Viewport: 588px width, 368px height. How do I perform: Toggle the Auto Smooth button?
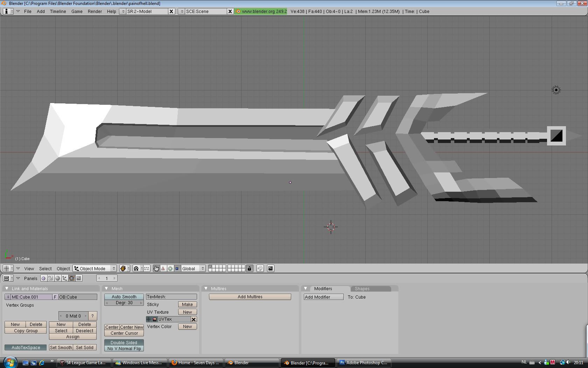pos(124,297)
